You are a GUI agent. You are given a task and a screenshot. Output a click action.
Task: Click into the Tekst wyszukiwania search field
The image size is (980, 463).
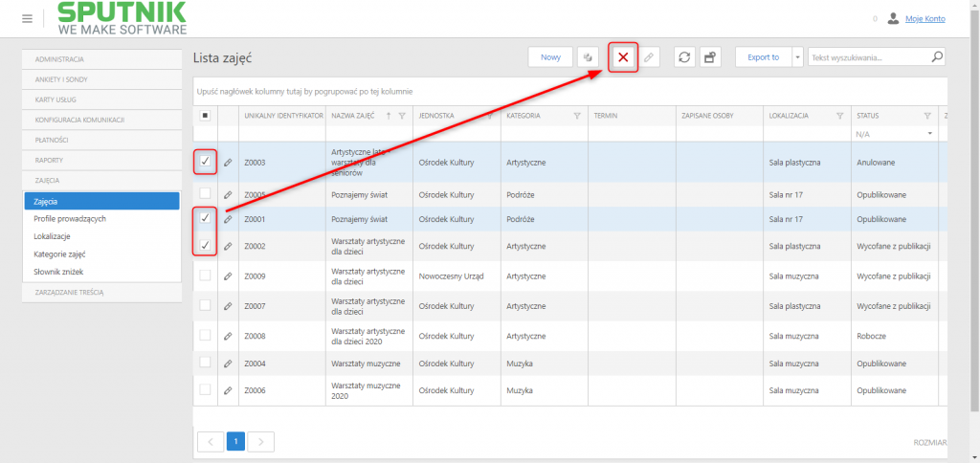pos(869,57)
